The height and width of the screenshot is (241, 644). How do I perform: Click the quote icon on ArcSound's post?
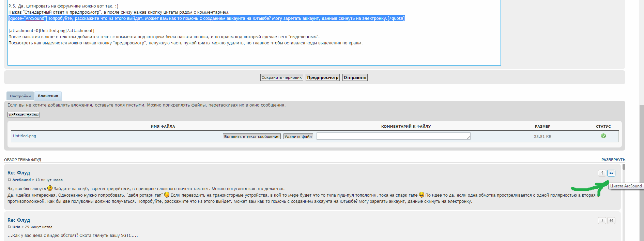[x=611, y=173]
